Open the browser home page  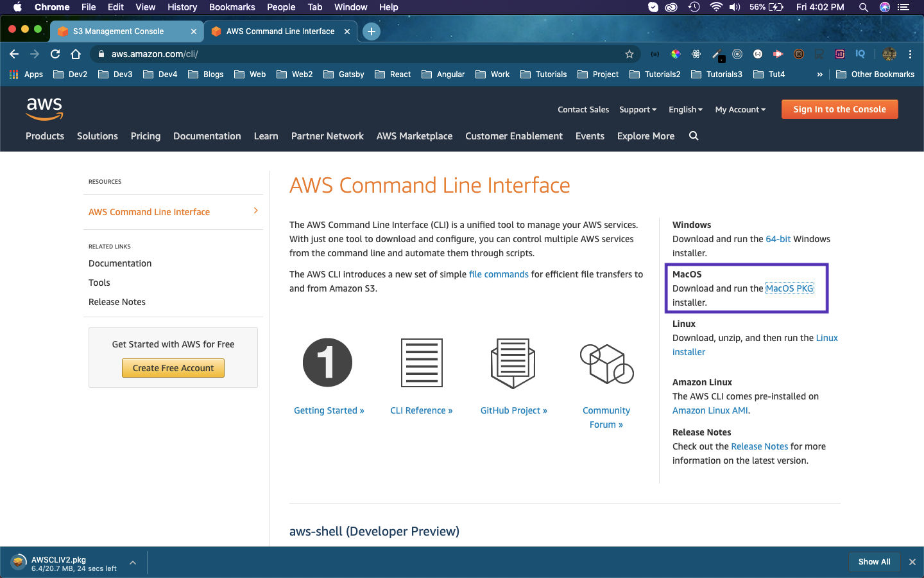(x=76, y=54)
